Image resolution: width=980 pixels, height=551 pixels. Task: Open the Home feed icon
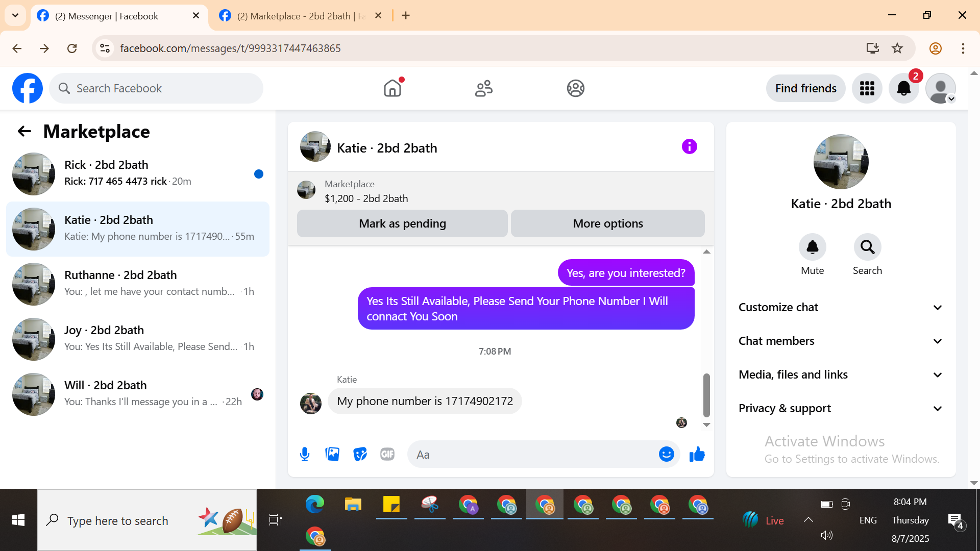(x=393, y=88)
